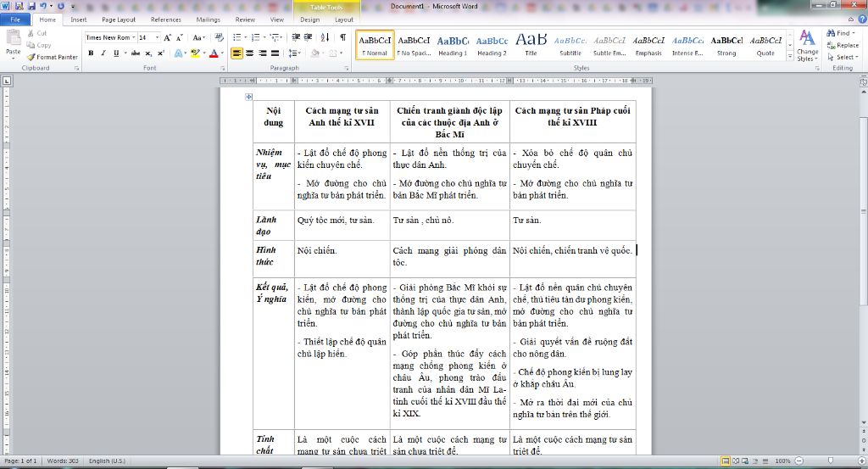The height and width of the screenshot is (469, 868).
Task: Click the zoom slider handle
Action: pyautogui.click(x=831, y=461)
